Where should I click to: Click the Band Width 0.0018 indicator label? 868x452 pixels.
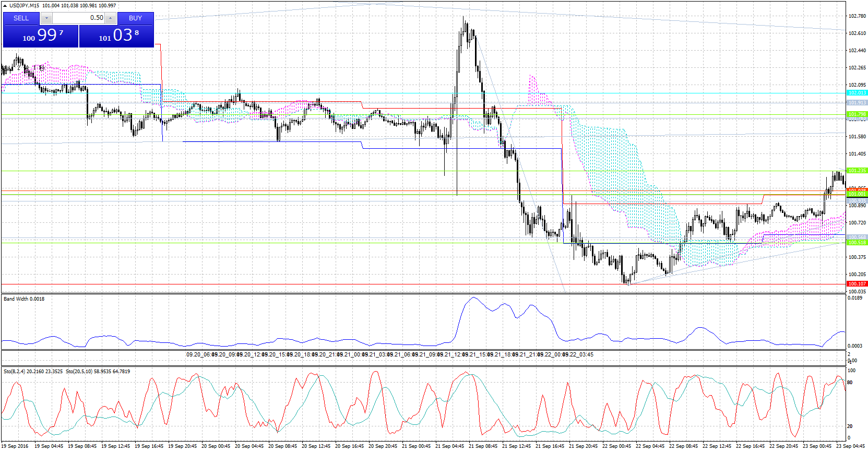[x=24, y=299]
